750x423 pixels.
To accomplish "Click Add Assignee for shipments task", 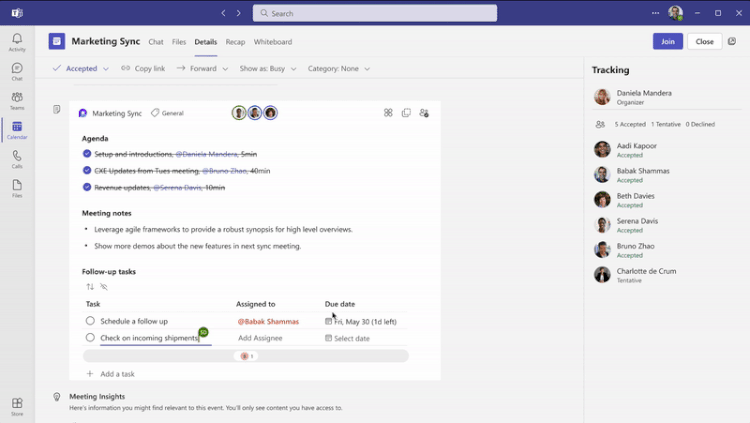I will pyautogui.click(x=260, y=338).
